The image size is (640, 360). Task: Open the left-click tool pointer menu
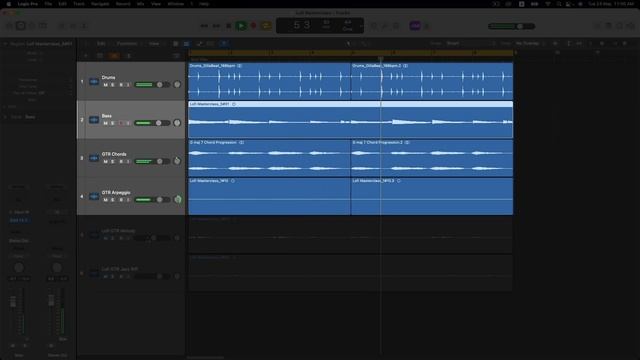[x=349, y=44]
